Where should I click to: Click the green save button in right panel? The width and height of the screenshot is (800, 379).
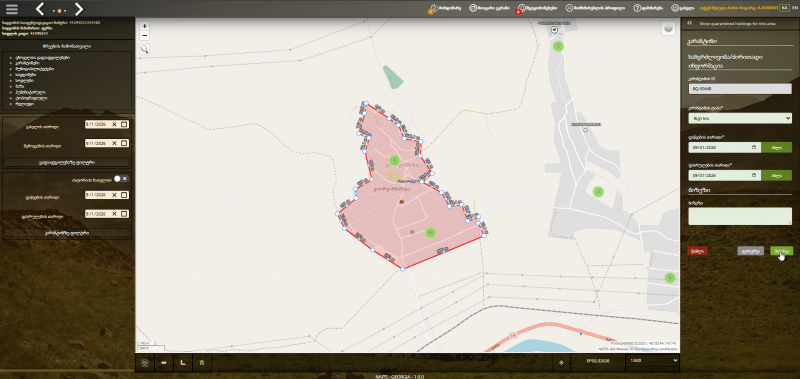(x=782, y=251)
